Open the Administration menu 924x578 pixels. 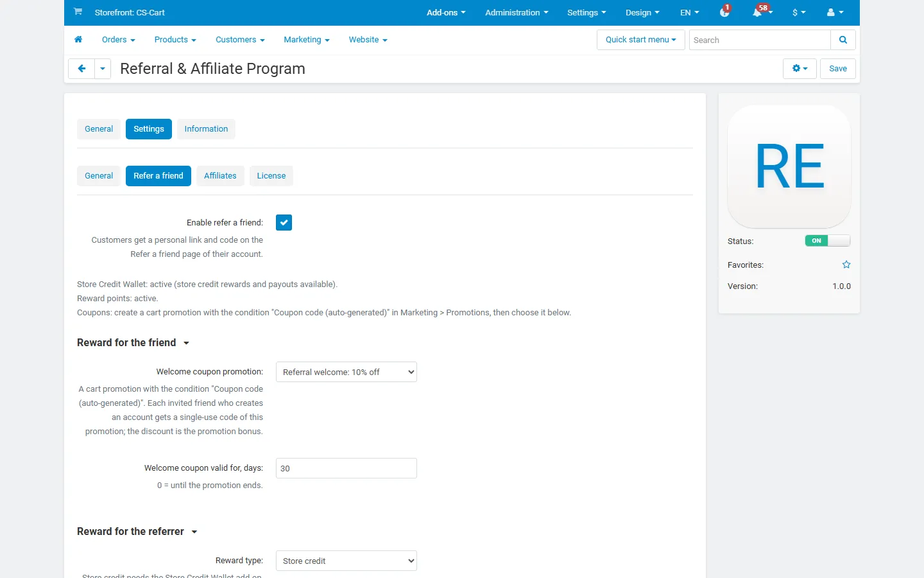pos(517,12)
